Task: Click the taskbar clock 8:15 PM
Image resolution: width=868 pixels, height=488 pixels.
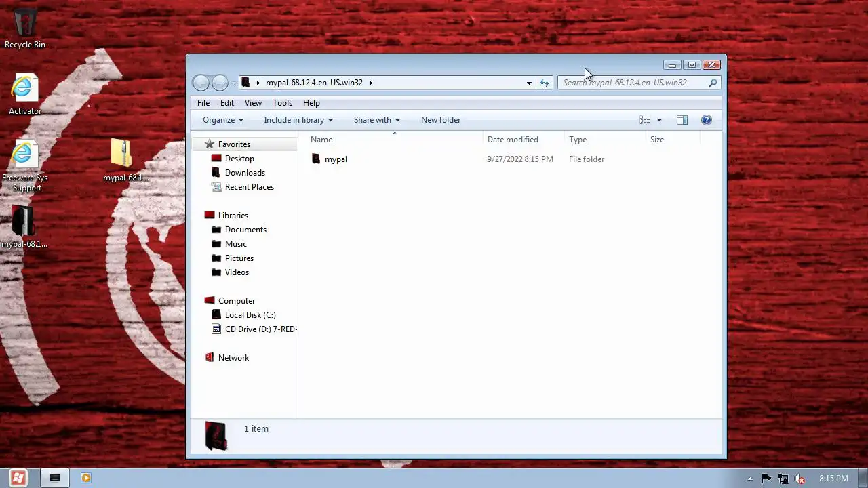Action: coord(833,479)
